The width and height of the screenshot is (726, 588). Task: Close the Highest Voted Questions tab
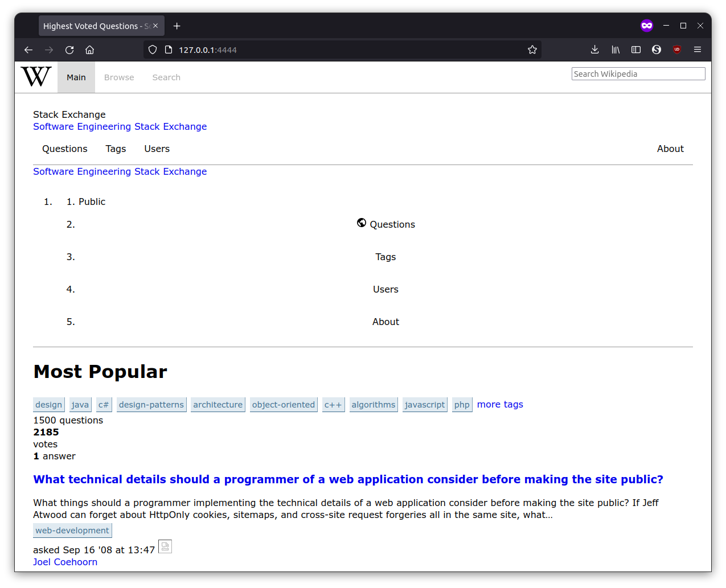click(x=155, y=26)
